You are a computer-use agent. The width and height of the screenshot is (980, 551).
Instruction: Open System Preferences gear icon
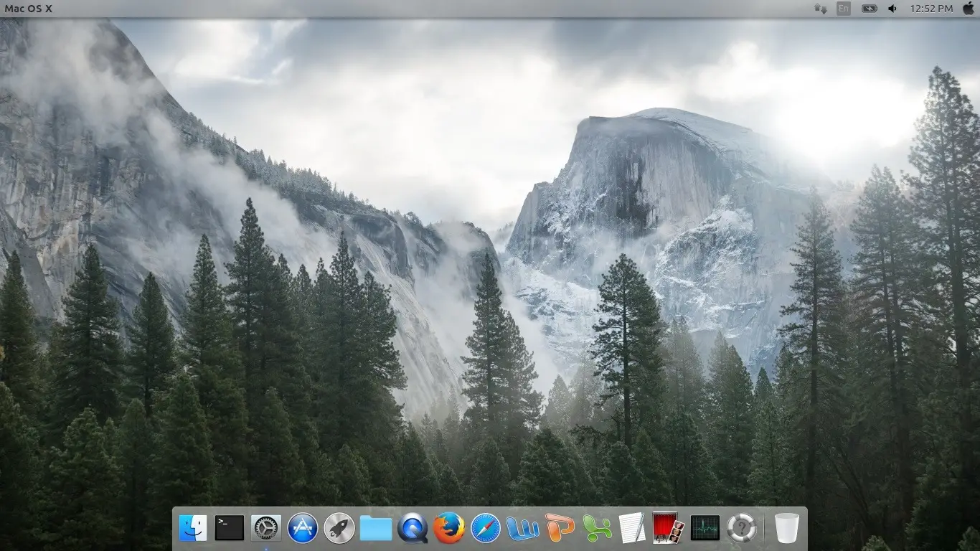[x=266, y=528]
